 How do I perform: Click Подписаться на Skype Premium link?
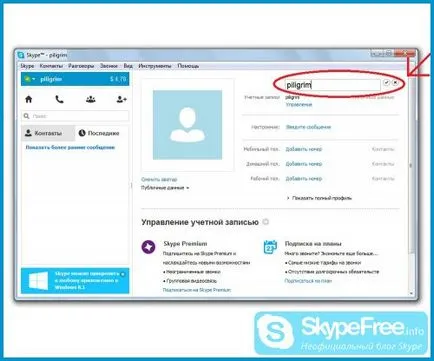(x=197, y=290)
